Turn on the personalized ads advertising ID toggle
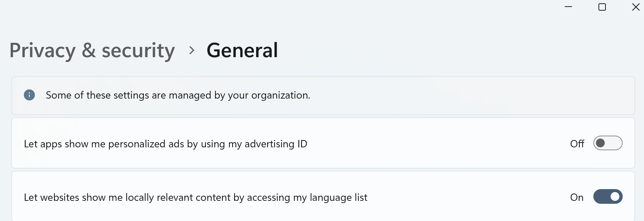644x221 pixels. click(608, 143)
